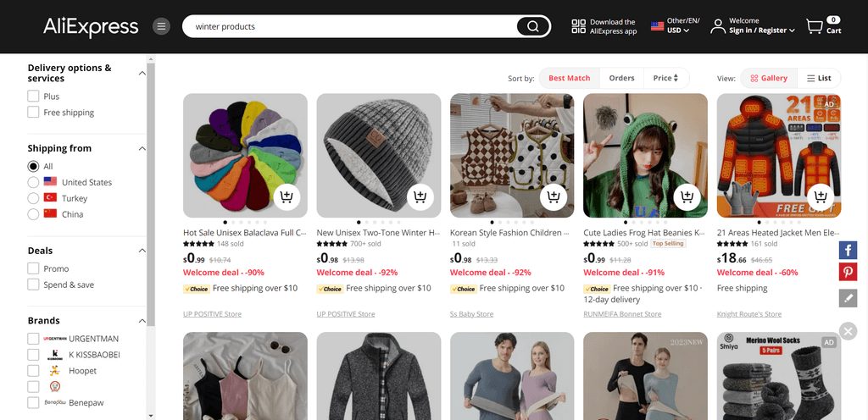
Task: Open Knight Route's Store link
Action: pos(749,314)
